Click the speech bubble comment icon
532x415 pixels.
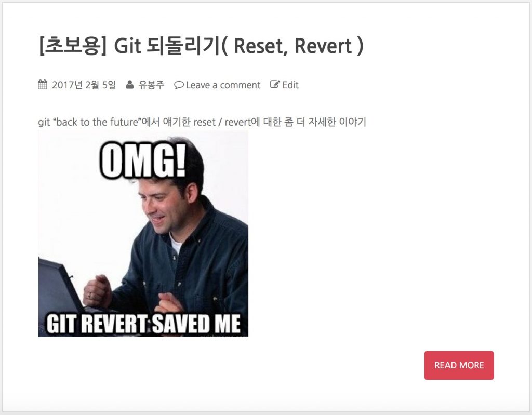(x=179, y=85)
